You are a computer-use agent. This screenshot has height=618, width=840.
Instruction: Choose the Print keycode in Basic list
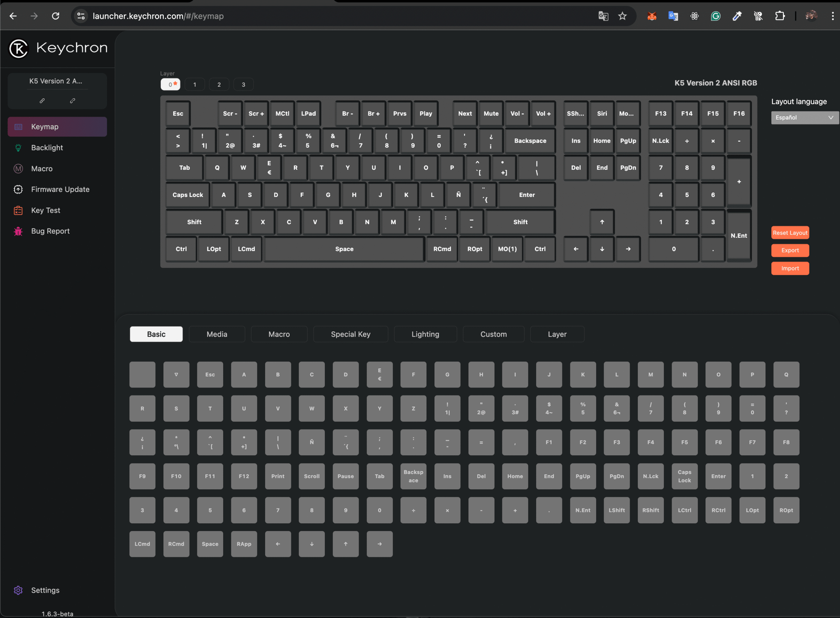[x=278, y=476]
